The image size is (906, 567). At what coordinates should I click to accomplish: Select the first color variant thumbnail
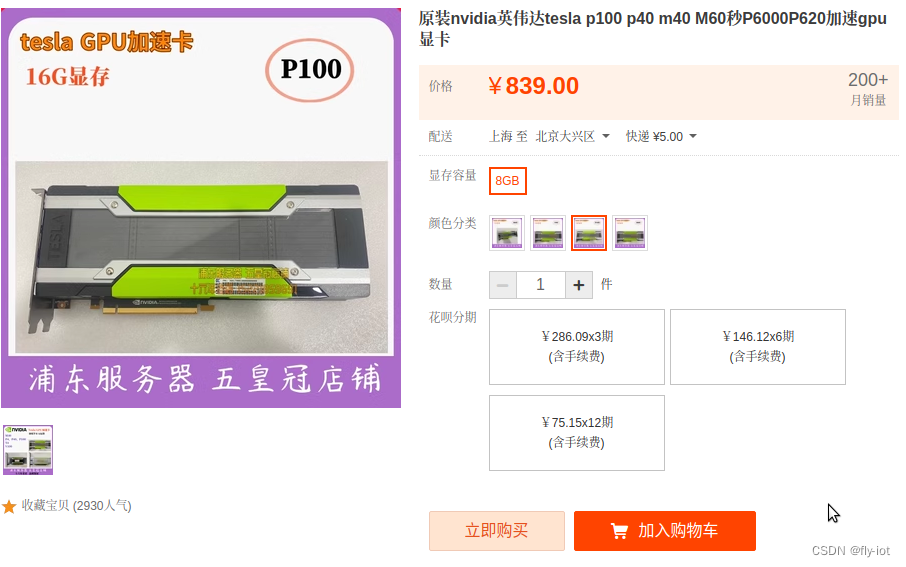coord(507,233)
